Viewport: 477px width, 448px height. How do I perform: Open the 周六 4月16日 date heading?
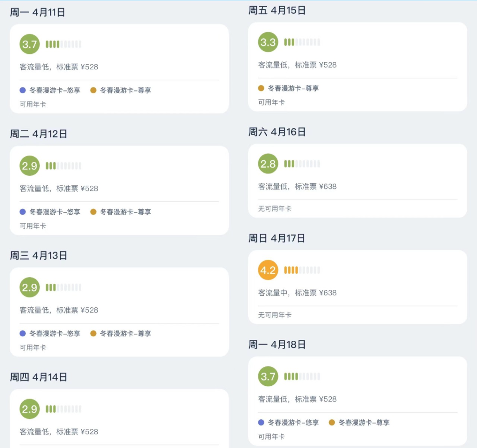[x=277, y=132]
